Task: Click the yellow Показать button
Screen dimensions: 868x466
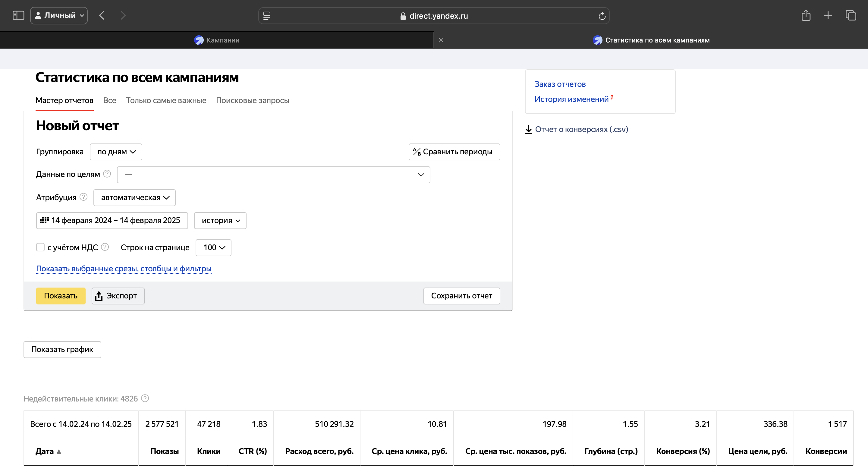Action: click(61, 295)
